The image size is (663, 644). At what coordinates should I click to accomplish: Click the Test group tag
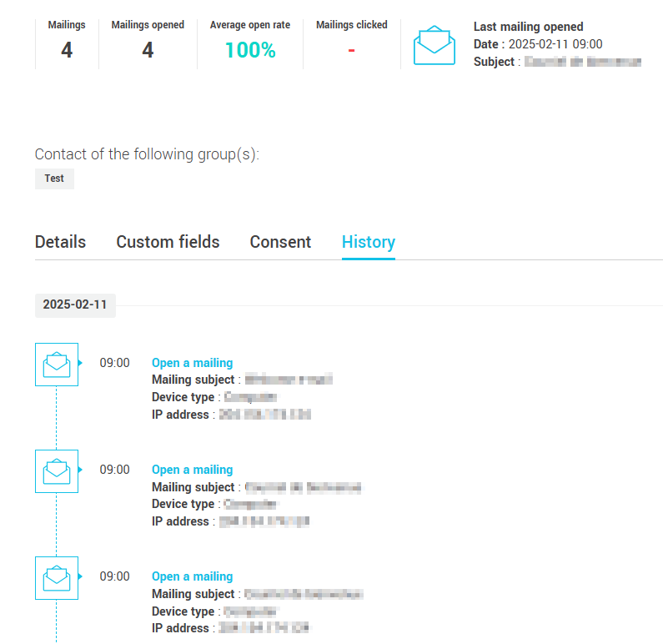54,179
